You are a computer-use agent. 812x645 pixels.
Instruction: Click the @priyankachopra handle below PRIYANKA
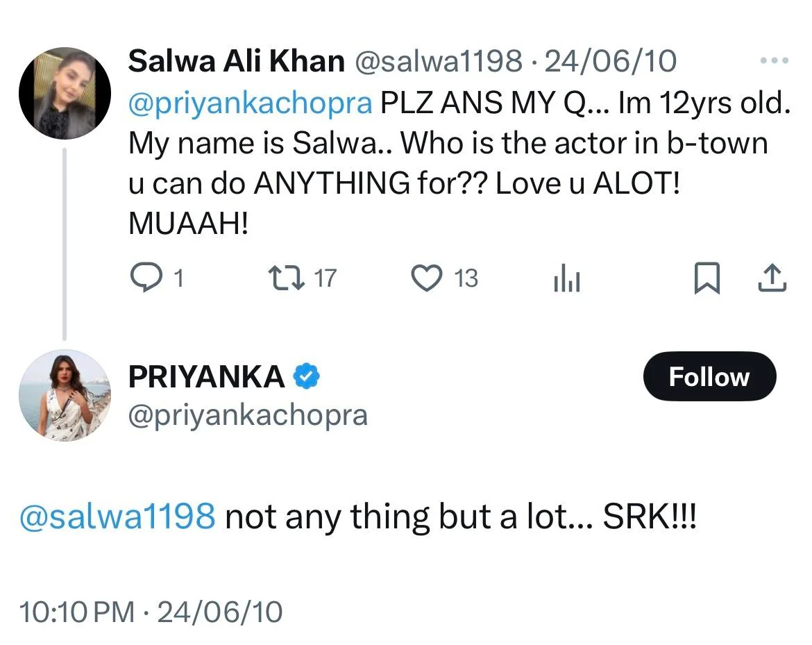248,415
